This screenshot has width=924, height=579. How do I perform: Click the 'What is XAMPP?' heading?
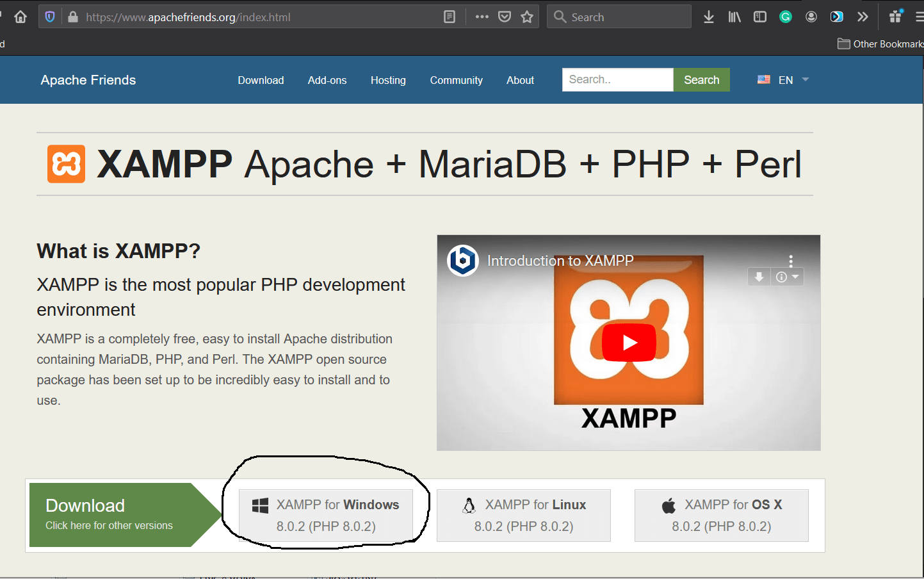(x=118, y=251)
